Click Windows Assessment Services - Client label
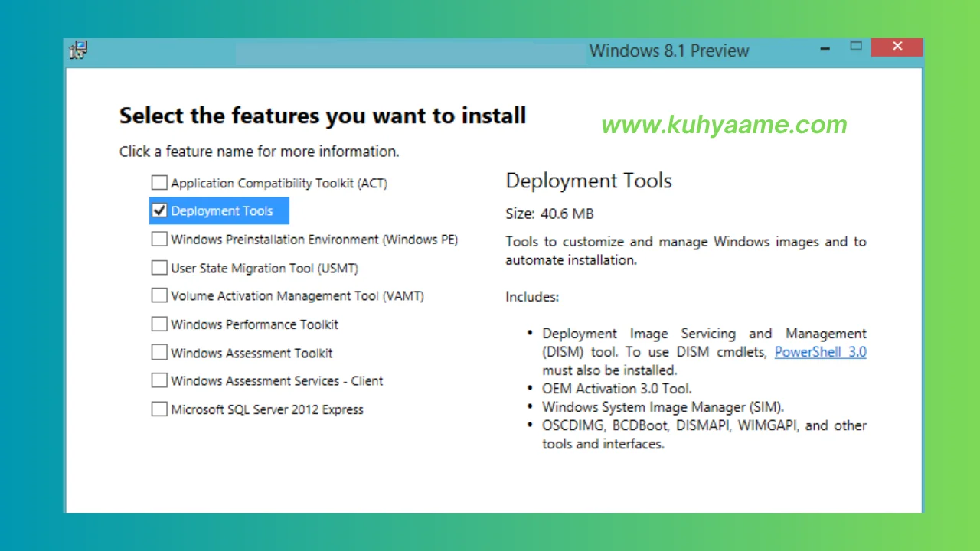980x551 pixels. [276, 380]
